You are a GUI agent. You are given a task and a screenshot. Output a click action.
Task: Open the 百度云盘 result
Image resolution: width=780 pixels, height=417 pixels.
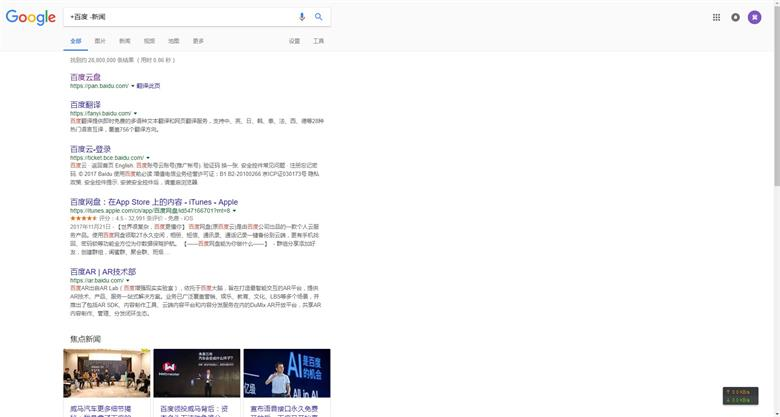click(x=85, y=77)
